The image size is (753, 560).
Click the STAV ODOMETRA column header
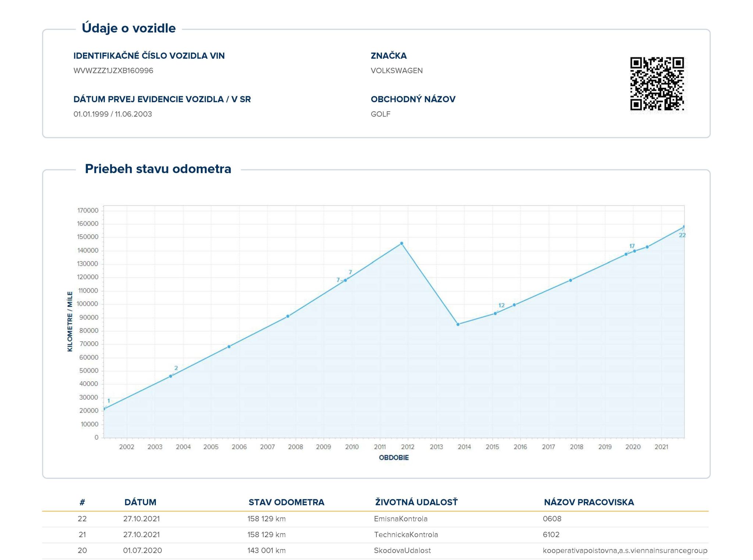click(286, 502)
